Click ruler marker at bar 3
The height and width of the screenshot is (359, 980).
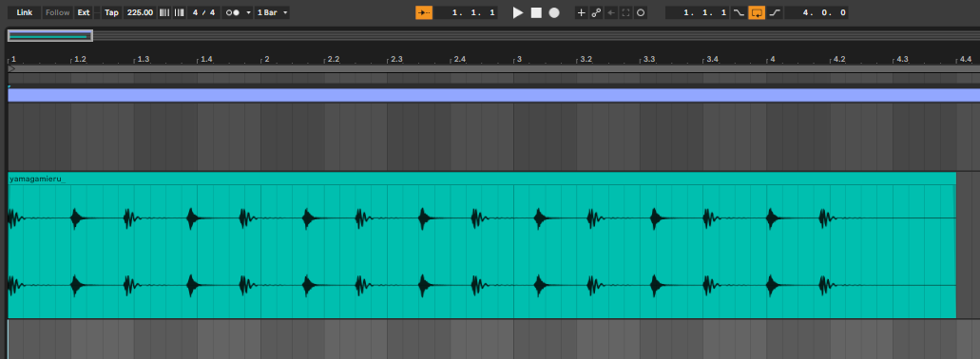pyautogui.click(x=519, y=59)
